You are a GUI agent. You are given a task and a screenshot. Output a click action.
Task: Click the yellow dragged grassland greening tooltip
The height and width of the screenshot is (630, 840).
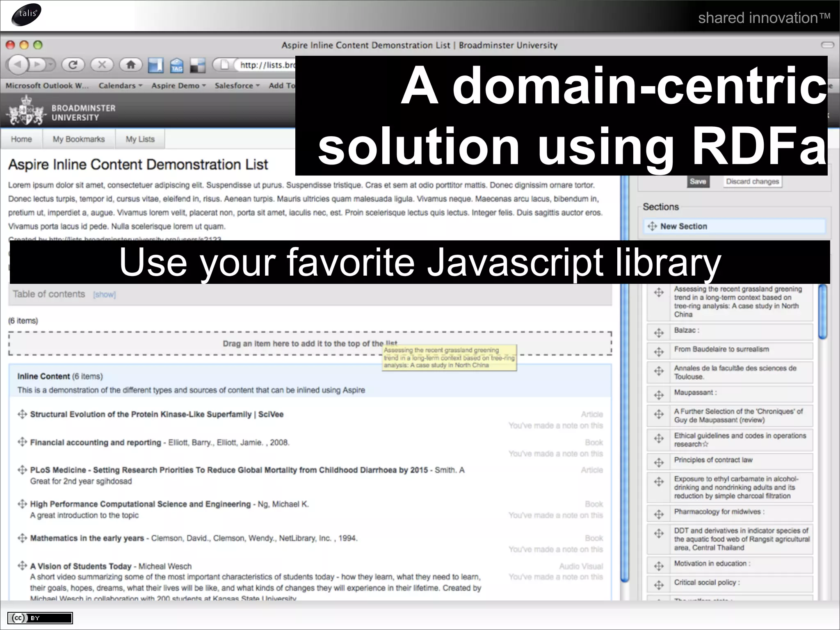(x=449, y=358)
